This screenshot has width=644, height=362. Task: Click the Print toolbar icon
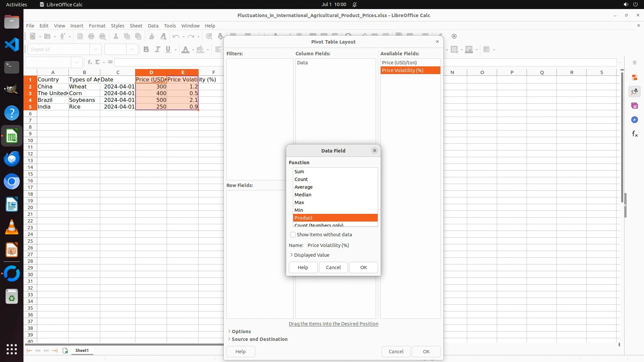point(91,36)
